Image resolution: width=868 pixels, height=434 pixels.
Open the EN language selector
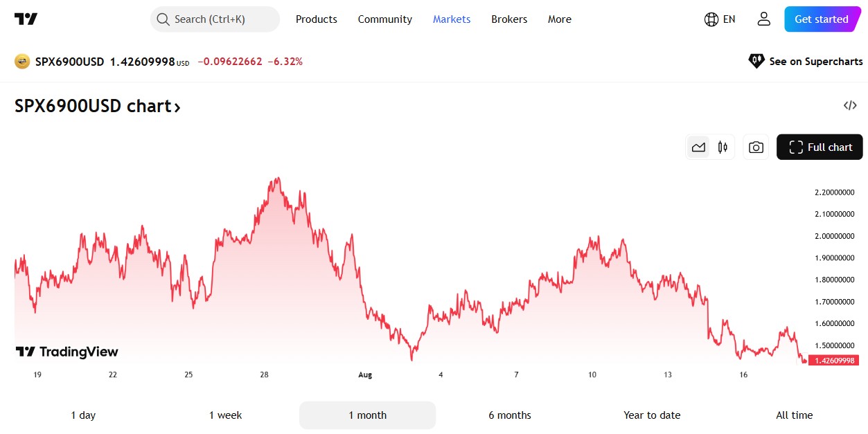tap(720, 19)
